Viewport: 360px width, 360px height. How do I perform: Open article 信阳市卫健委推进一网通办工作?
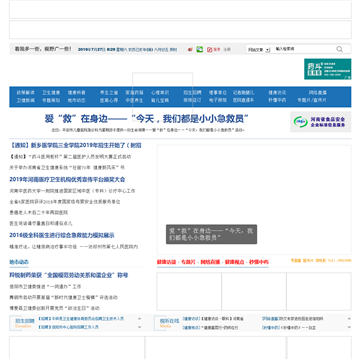pyautogui.click(x=45, y=287)
